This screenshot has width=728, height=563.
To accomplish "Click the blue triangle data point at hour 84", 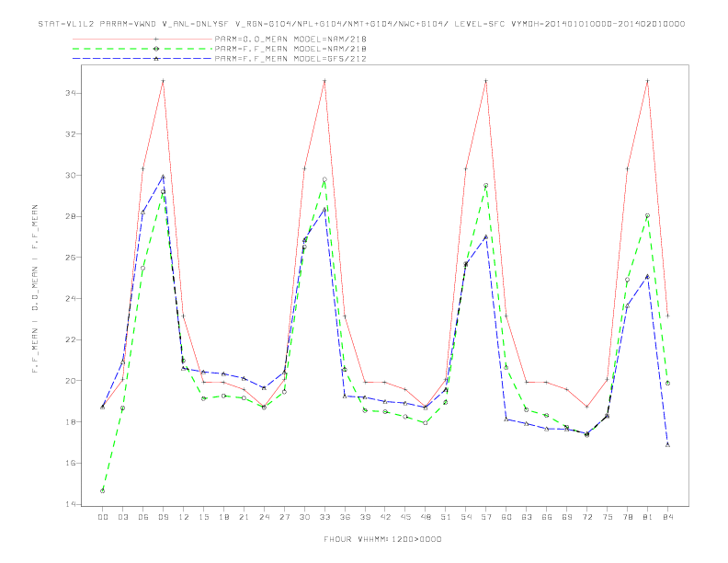I will point(667,444).
